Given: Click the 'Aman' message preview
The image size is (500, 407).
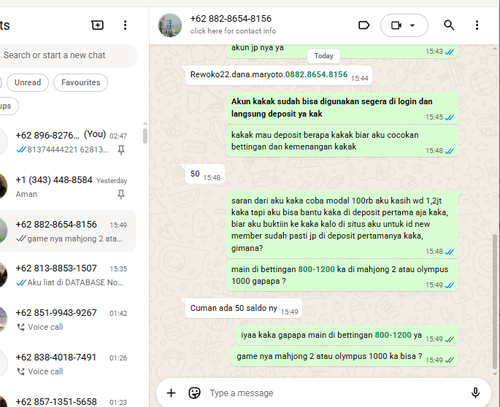Looking at the screenshot, I should pyautogui.click(x=26, y=194).
